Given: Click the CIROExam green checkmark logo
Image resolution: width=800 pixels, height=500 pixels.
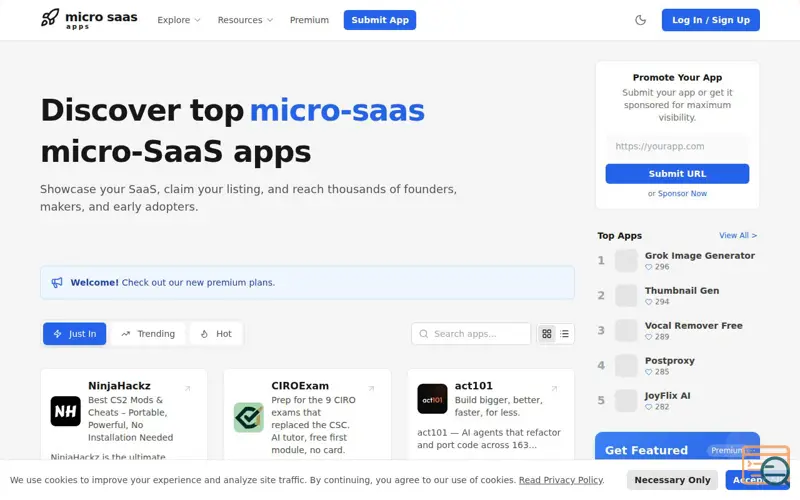Looking at the screenshot, I should pyautogui.click(x=248, y=417).
